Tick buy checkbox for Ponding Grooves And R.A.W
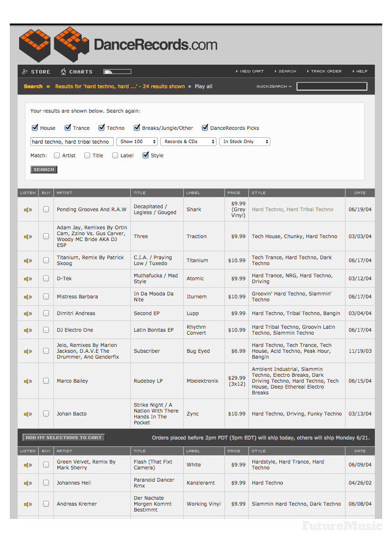Viewport: 392px width, 539px height. pos(46,209)
